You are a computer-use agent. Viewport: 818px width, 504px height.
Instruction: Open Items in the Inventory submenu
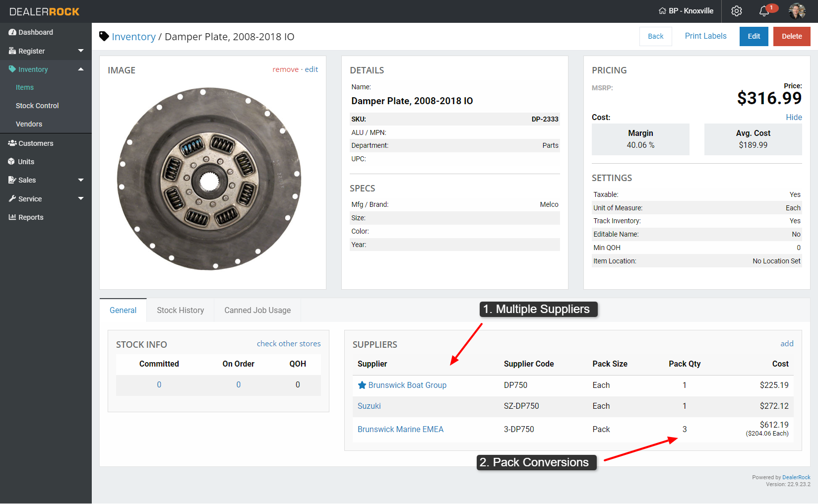[25, 87]
